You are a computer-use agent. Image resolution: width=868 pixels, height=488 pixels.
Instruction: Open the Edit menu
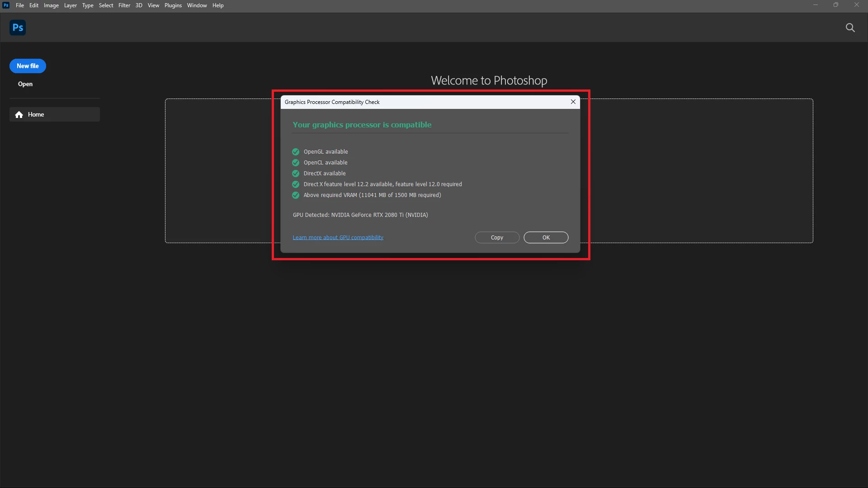[x=34, y=5]
